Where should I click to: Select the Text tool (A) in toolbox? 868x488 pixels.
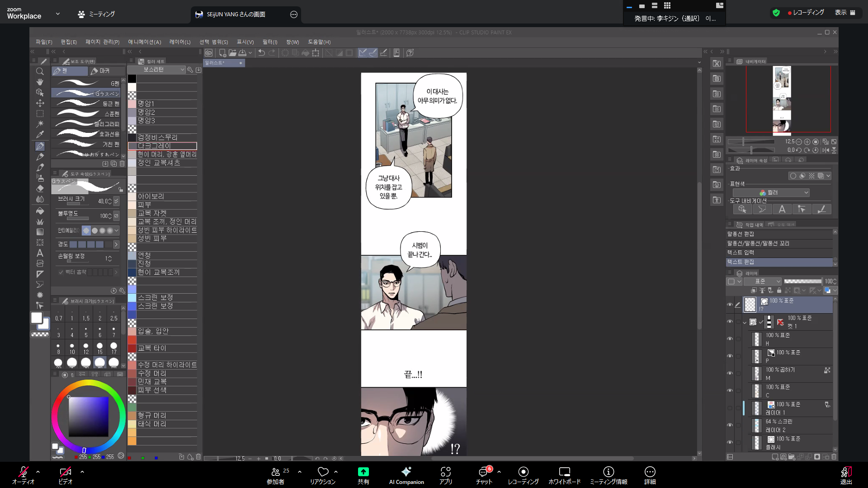(x=40, y=253)
